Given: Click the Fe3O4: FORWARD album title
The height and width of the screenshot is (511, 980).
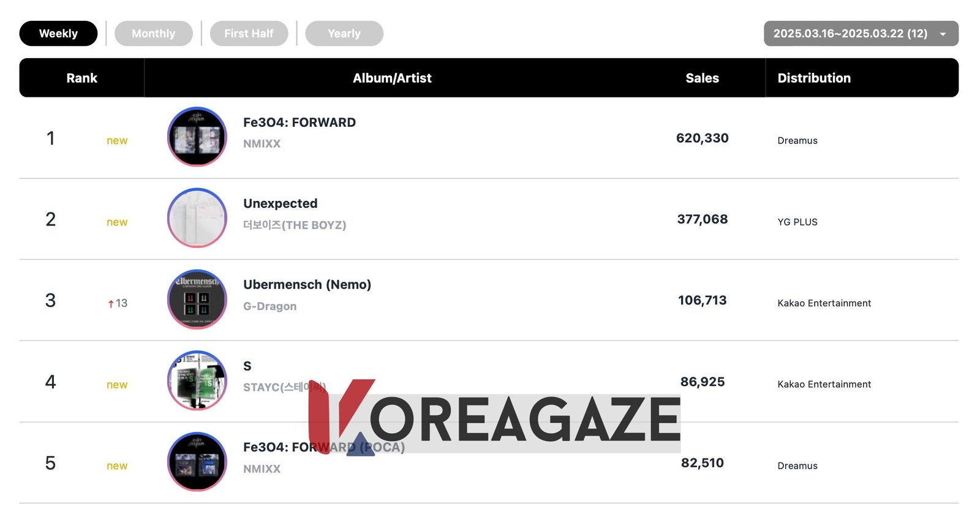Looking at the screenshot, I should [x=299, y=123].
